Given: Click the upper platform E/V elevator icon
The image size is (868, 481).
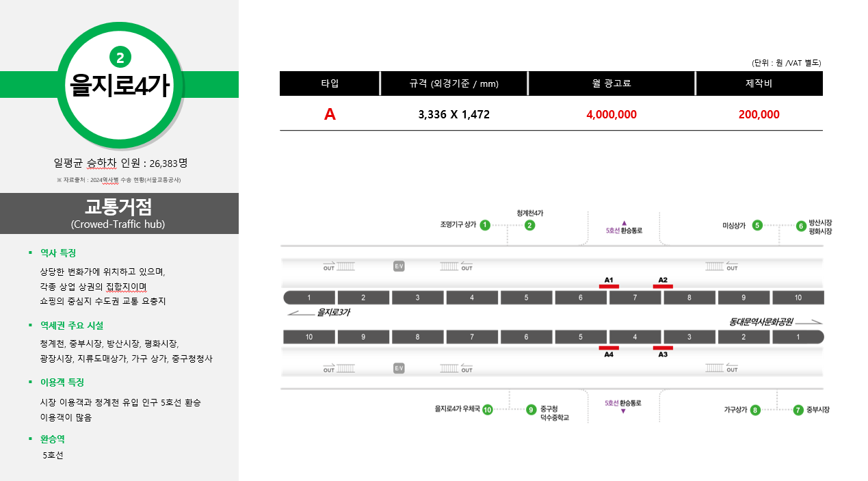Looking at the screenshot, I should pyautogui.click(x=399, y=266).
